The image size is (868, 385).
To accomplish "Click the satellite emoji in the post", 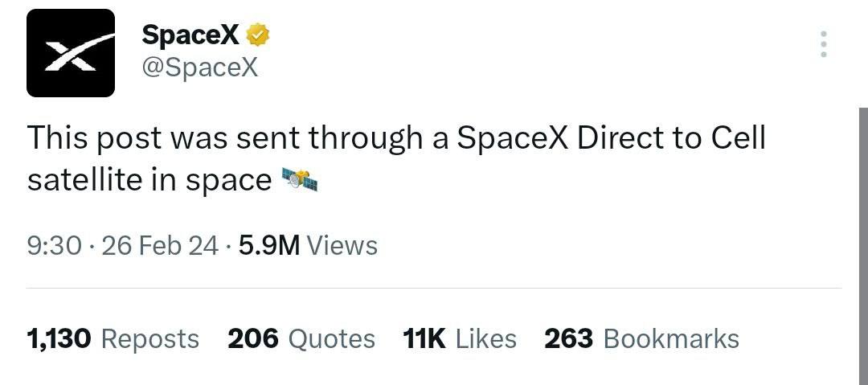I will pyautogui.click(x=301, y=181).
